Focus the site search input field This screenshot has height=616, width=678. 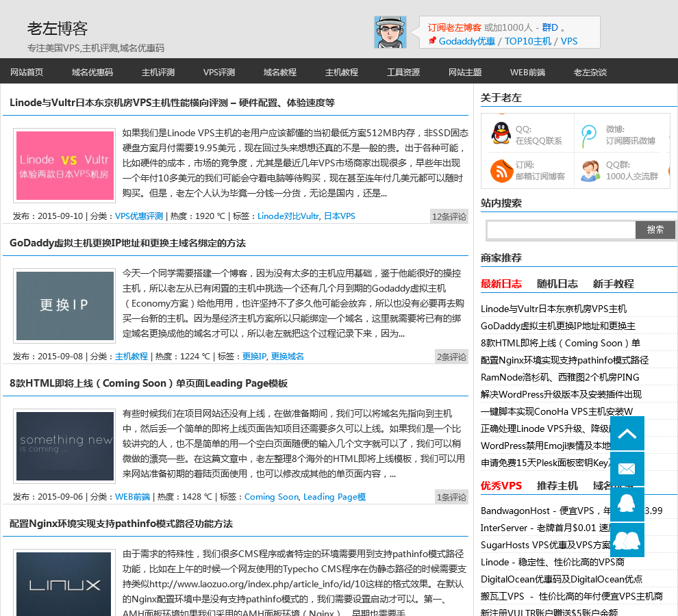561,229
